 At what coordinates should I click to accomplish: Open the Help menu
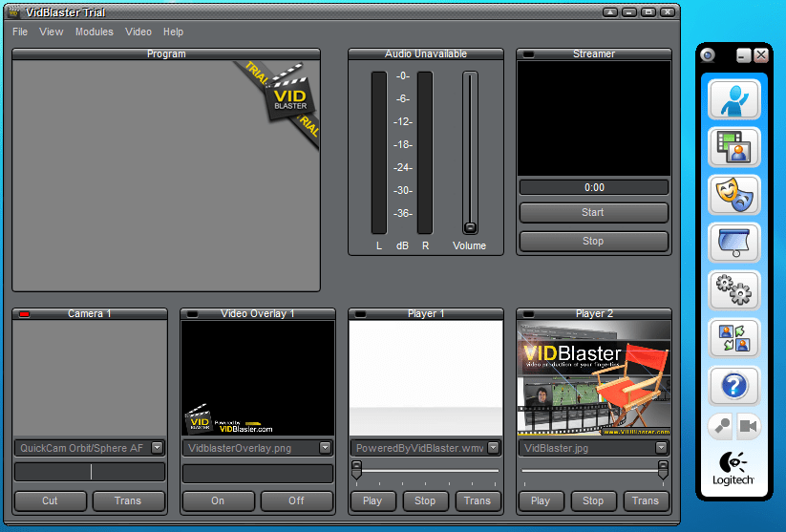173,32
